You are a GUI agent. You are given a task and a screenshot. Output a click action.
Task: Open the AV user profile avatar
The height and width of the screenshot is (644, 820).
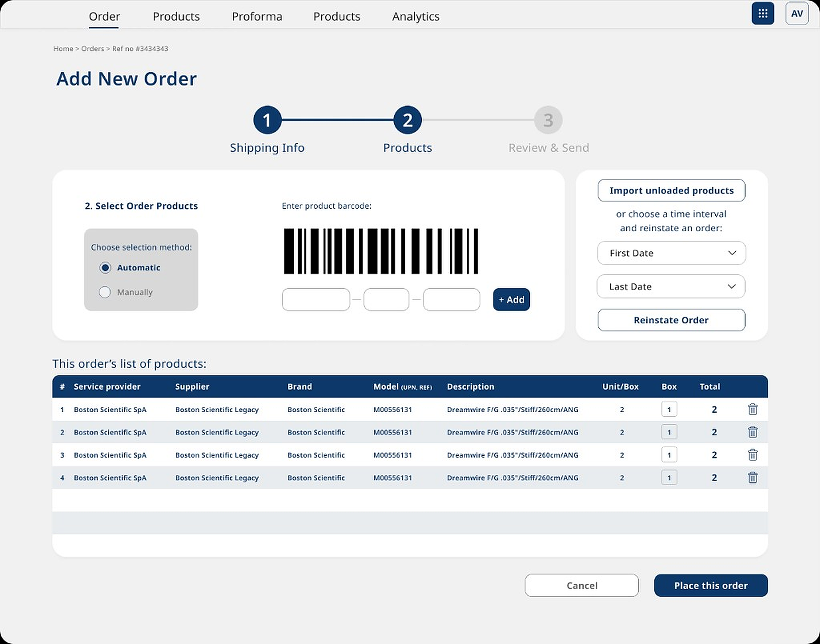tap(797, 14)
